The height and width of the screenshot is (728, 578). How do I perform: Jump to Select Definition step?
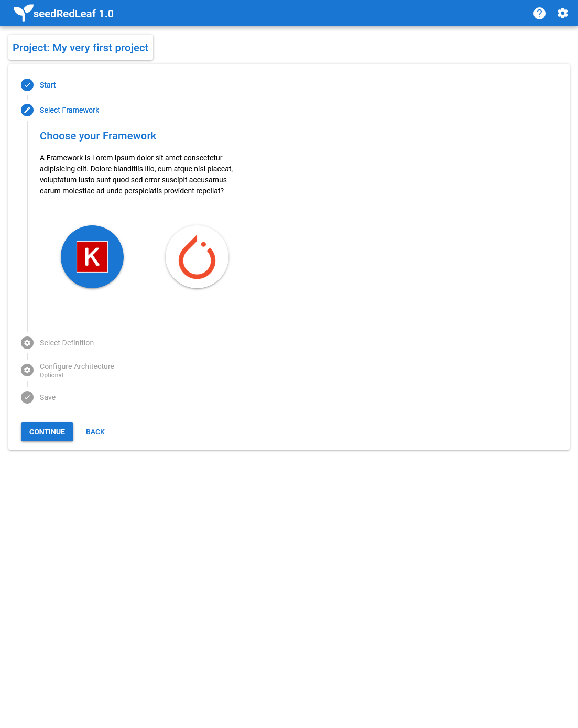(x=67, y=343)
